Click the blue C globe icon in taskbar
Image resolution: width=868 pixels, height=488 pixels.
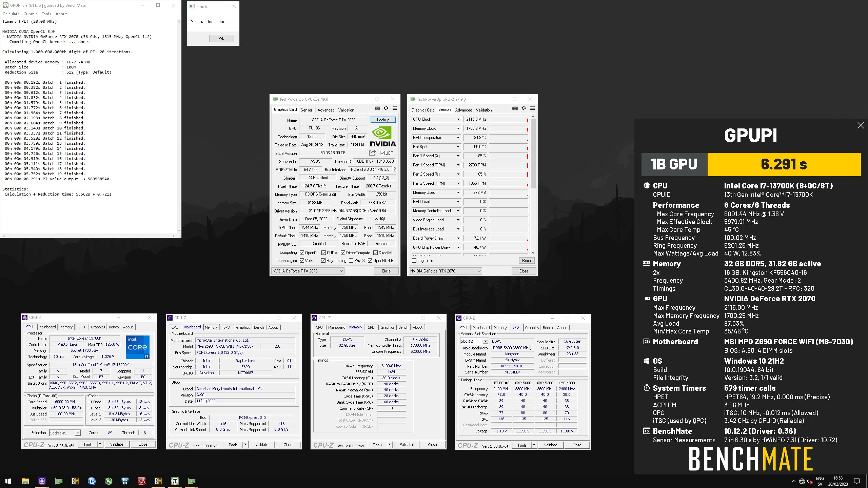92,481
